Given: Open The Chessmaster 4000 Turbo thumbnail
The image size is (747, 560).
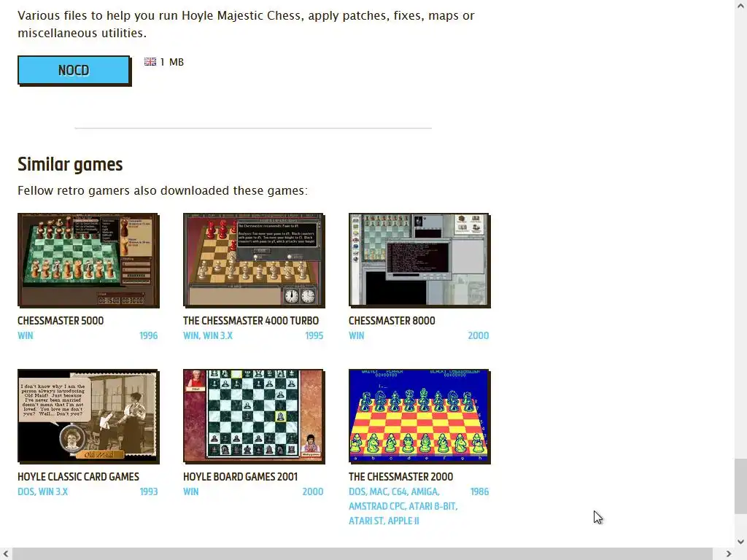Looking at the screenshot, I should point(253,260).
